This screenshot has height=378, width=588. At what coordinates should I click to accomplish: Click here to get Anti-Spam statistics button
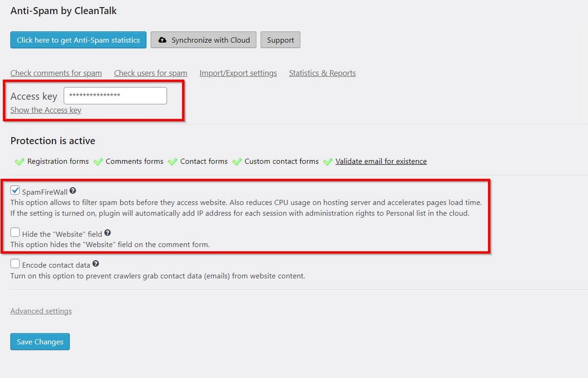[x=78, y=40]
